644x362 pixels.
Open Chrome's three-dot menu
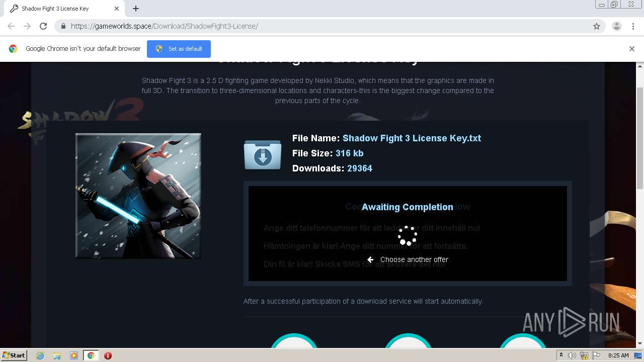[633, 26]
